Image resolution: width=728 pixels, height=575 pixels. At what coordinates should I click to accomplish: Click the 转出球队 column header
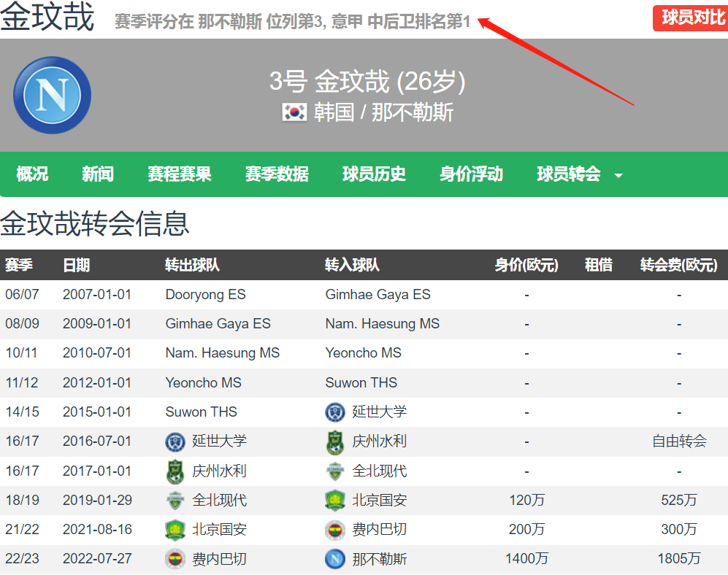click(x=193, y=265)
